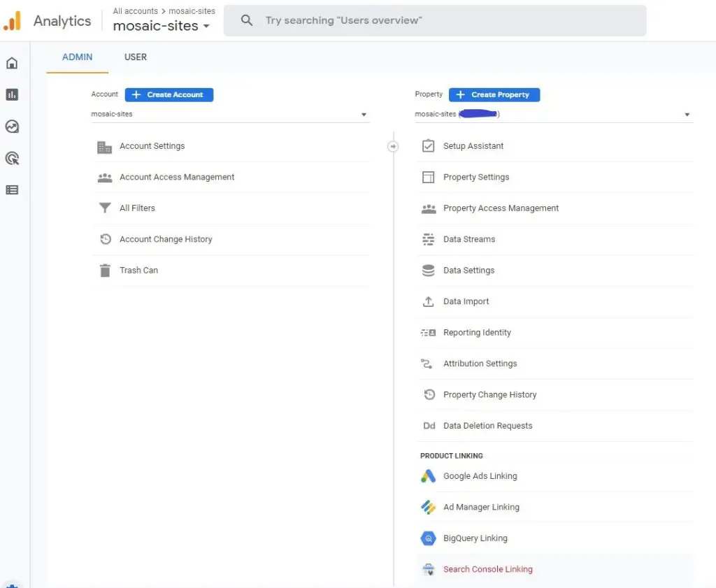Click the Create Account button
Viewport: 716px width, 588px height.
point(169,94)
